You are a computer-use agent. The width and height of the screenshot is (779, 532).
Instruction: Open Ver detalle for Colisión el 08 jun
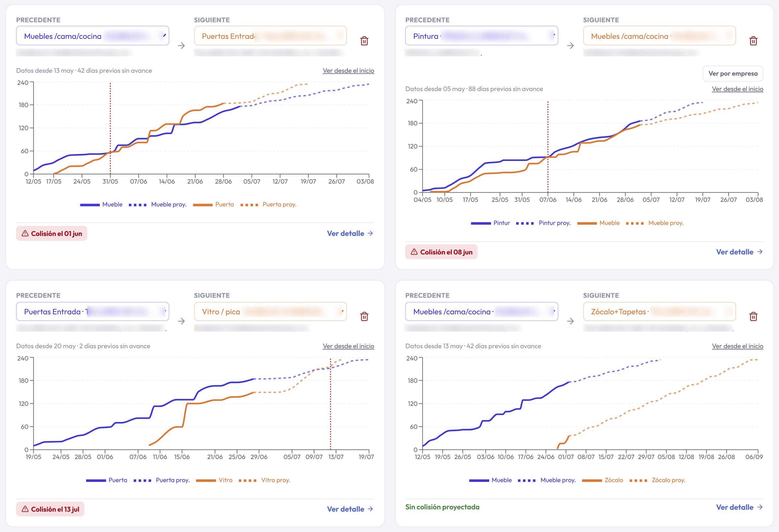click(x=739, y=252)
